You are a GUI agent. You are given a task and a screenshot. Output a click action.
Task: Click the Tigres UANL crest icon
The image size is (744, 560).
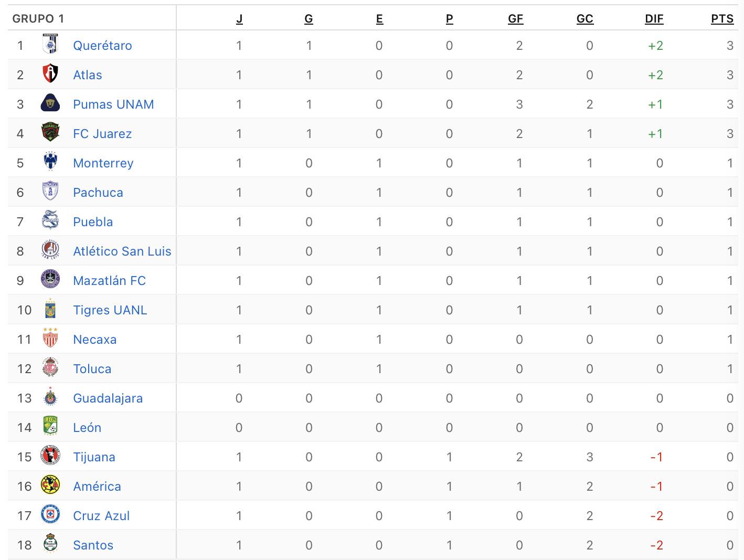[50, 310]
